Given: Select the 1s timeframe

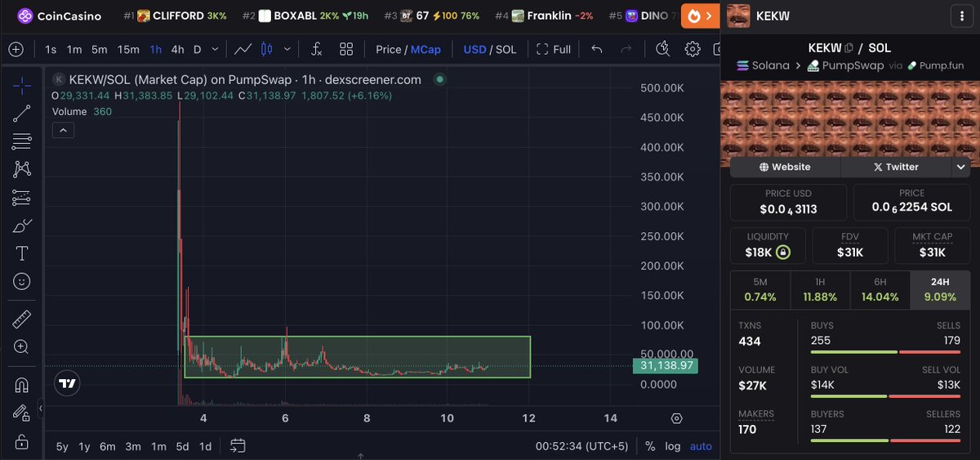Looking at the screenshot, I should tap(51, 49).
